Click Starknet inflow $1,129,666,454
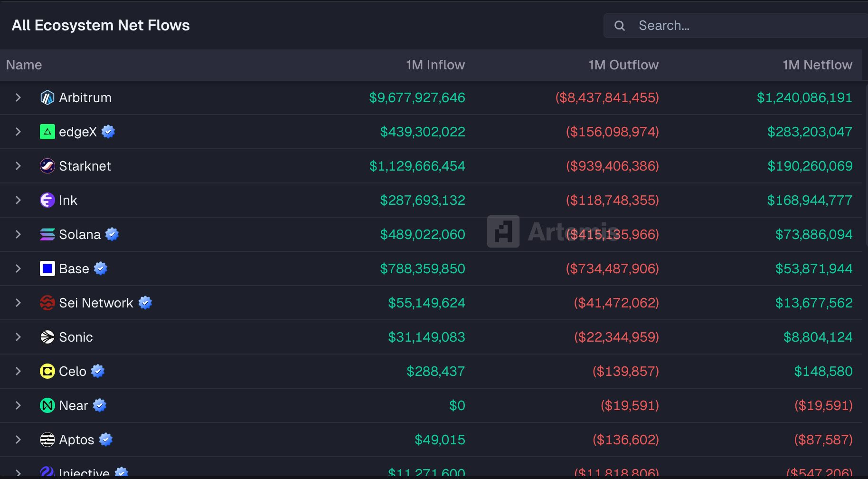 417,166
